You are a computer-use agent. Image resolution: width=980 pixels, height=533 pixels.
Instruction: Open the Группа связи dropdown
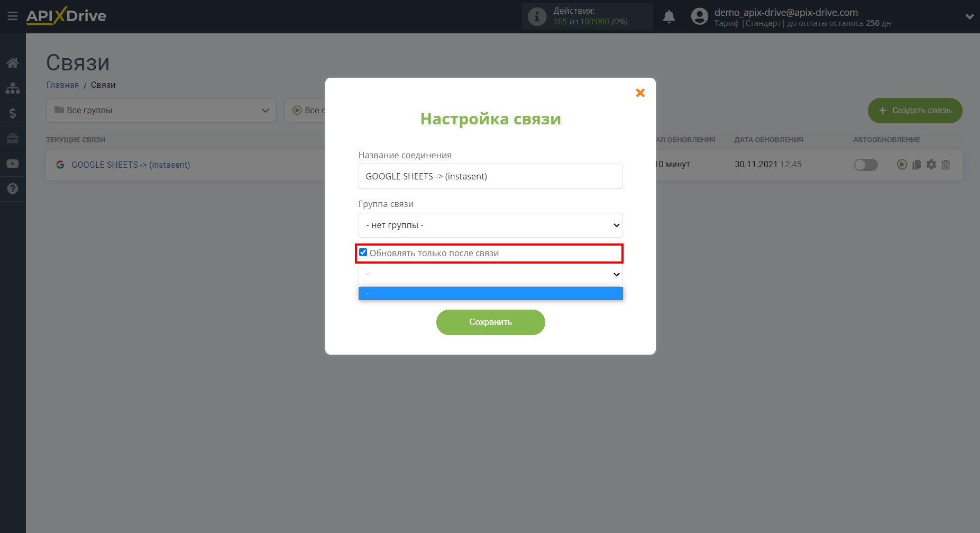[490, 225]
